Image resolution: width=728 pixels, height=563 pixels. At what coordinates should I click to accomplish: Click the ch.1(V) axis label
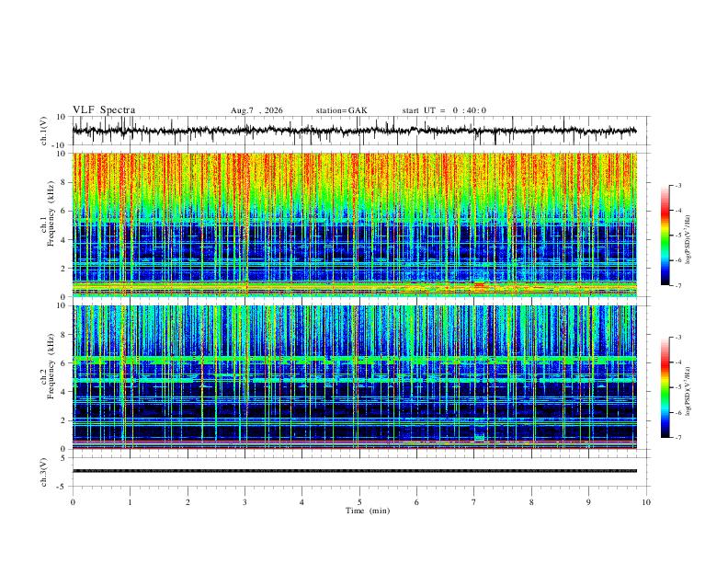tap(44, 131)
